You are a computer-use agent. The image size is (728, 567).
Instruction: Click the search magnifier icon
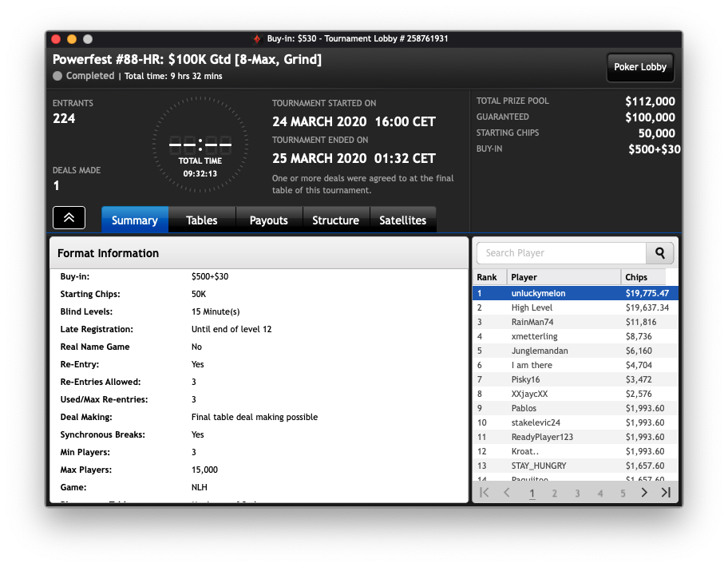coord(659,253)
